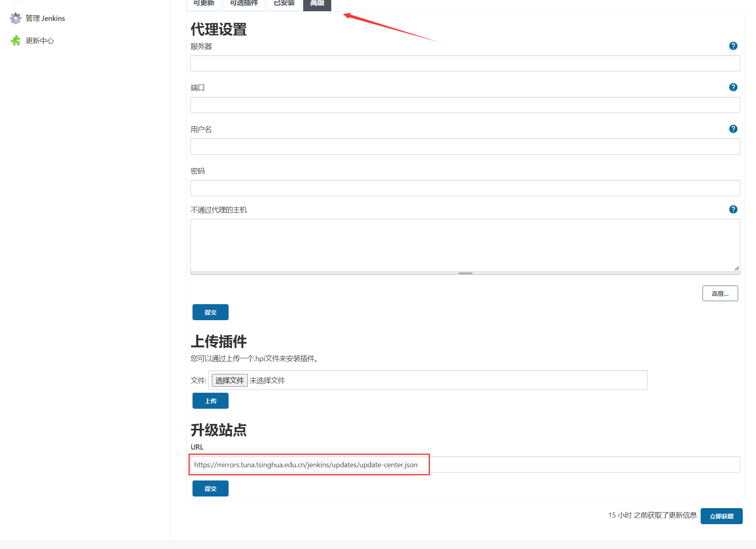Click the gear icon beside 管理 Jenkins
The height and width of the screenshot is (549, 756).
click(x=16, y=18)
